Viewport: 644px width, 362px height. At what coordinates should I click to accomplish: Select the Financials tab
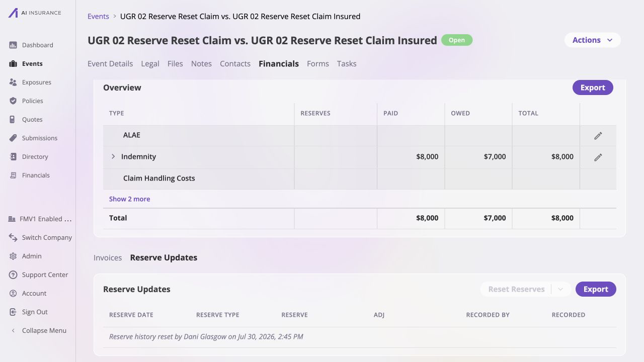pos(279,64)
